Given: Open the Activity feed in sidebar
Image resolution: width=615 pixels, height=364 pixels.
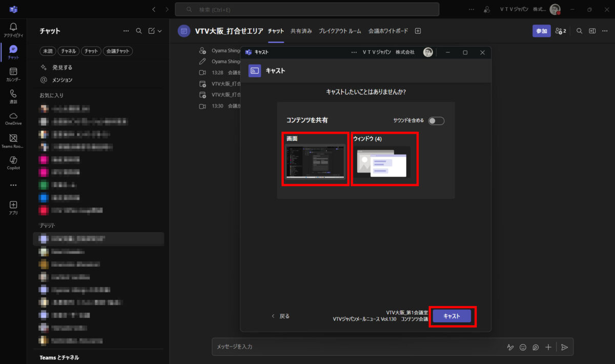Looking at the screenshot, I should [13, 30].
